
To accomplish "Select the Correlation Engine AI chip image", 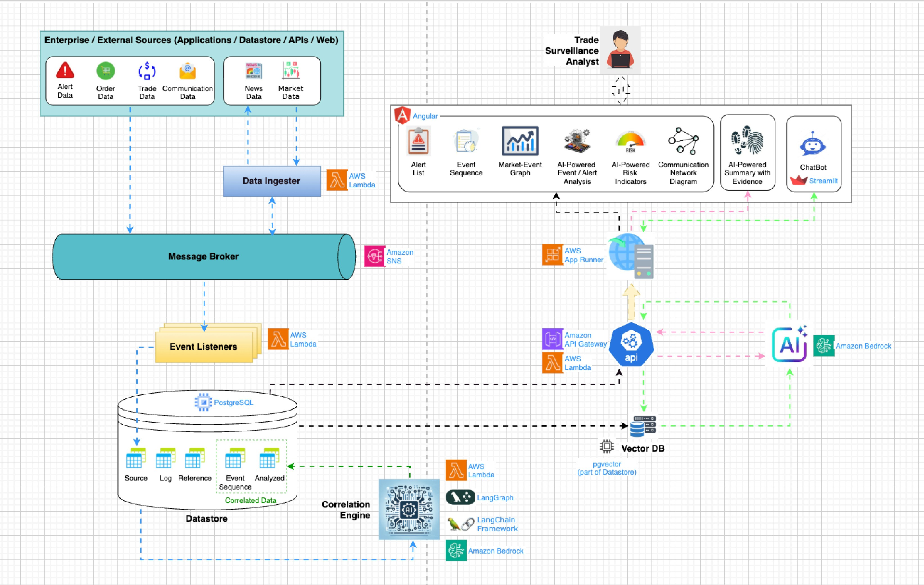I will [409, 509].
